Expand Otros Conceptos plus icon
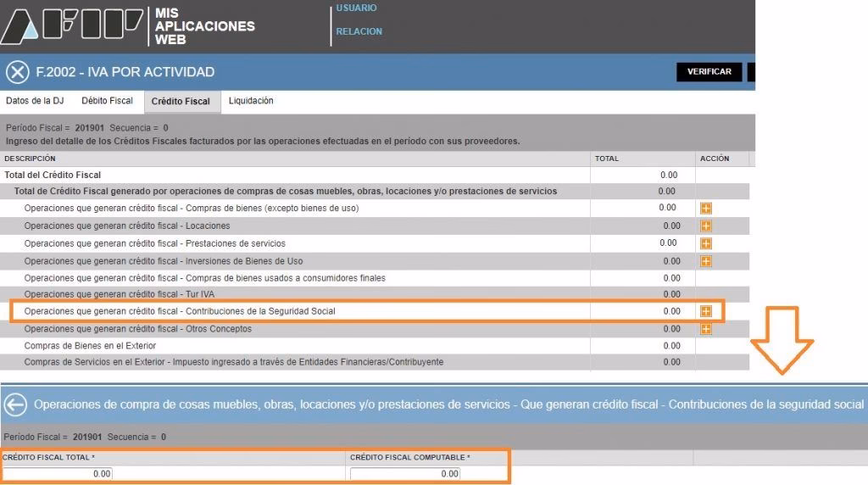 tap(706, 329)
